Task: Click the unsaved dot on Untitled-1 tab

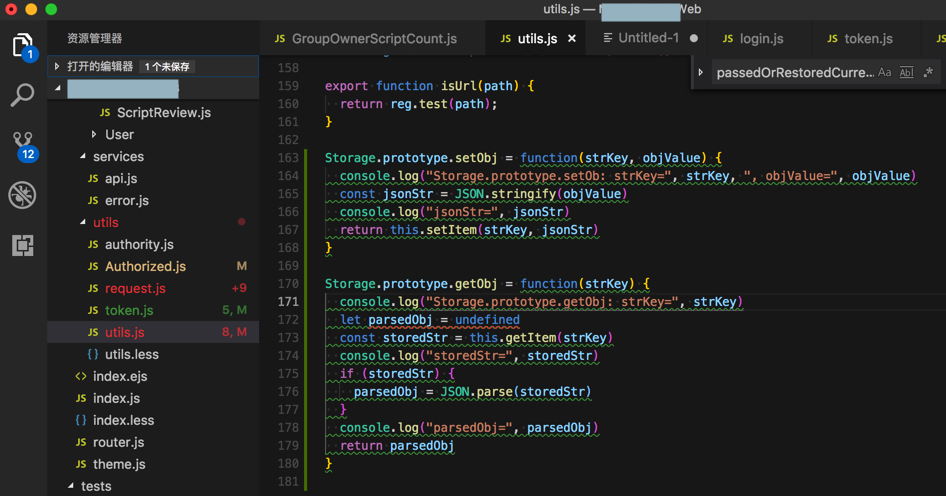Action: (694, 39)
